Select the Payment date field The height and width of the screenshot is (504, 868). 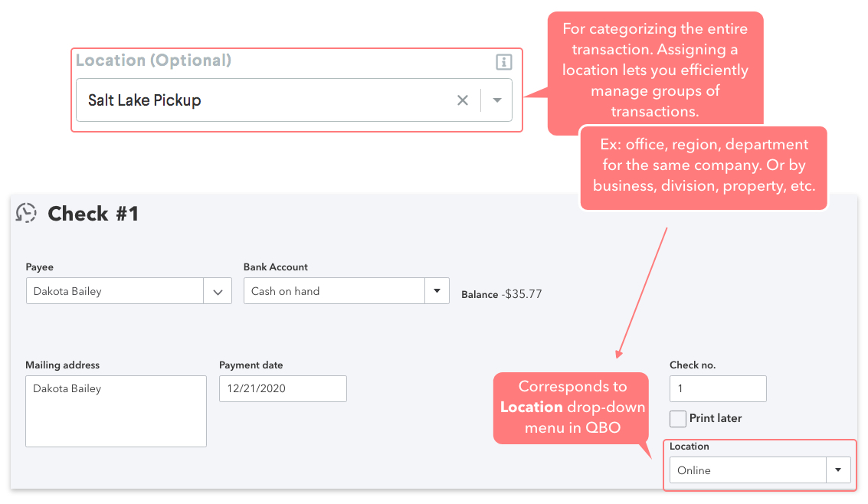tap(283, 388)
